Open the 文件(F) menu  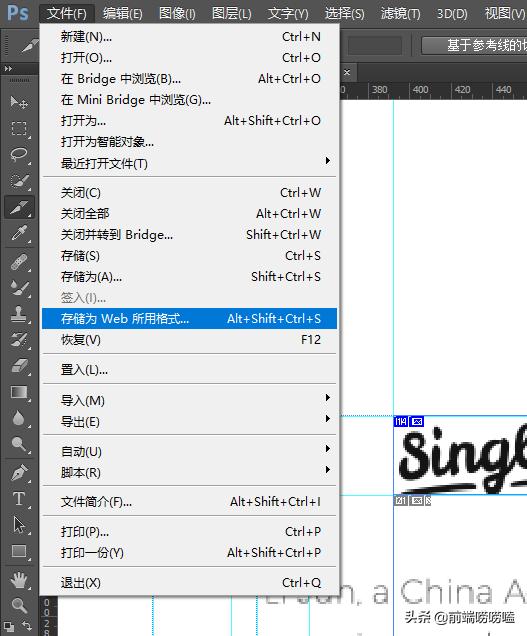tap(67, 14)
